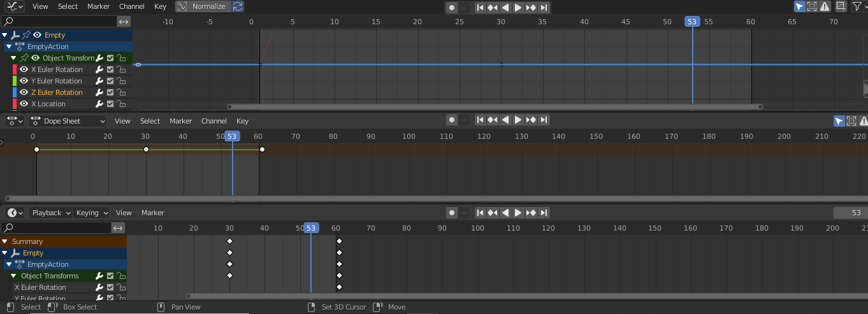This screenshot has height=314, width=868.
Task: Toggle Show Hidden in Graph Editor header
Action: [x=812, y=6]
